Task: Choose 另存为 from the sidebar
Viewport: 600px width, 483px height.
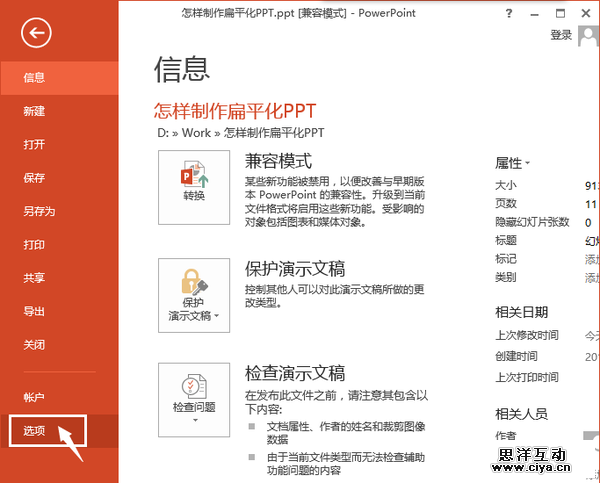Action: coord(39,211)
